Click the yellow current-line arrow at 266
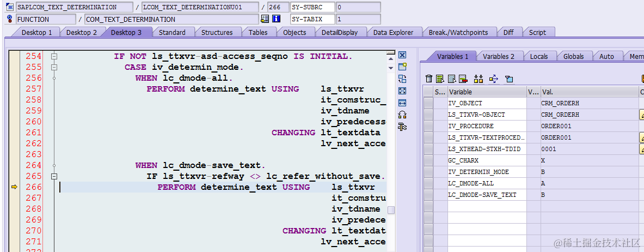 14,187
